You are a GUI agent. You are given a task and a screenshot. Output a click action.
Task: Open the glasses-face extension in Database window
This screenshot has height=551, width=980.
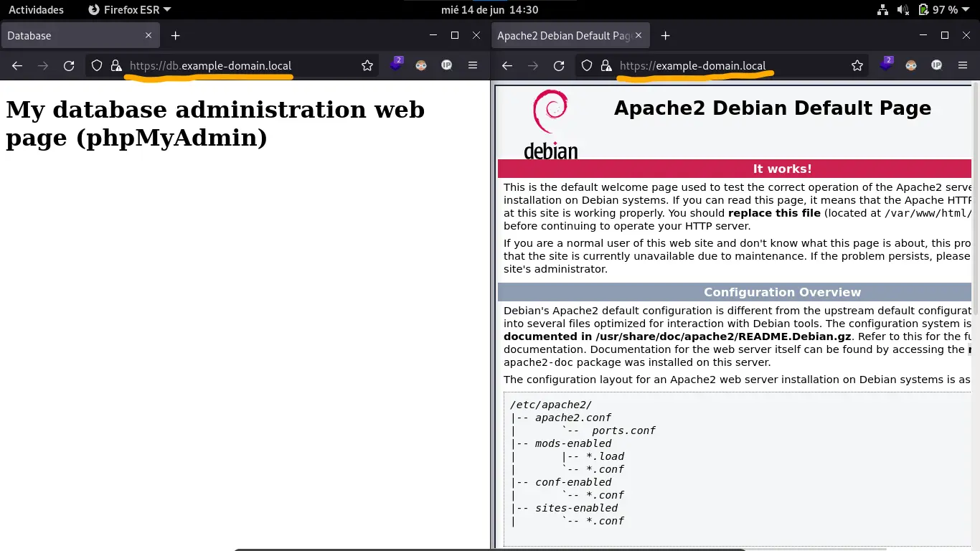(421, 65)
